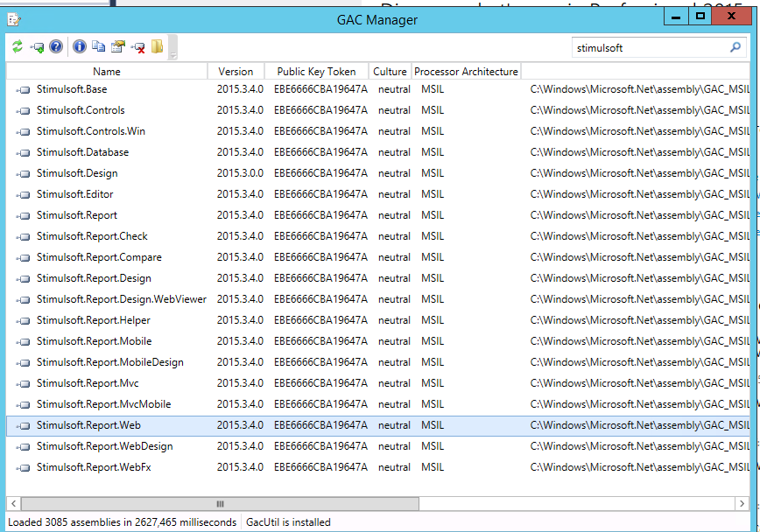Select the Stimulsoft.Report.WebDesign name

105,446
